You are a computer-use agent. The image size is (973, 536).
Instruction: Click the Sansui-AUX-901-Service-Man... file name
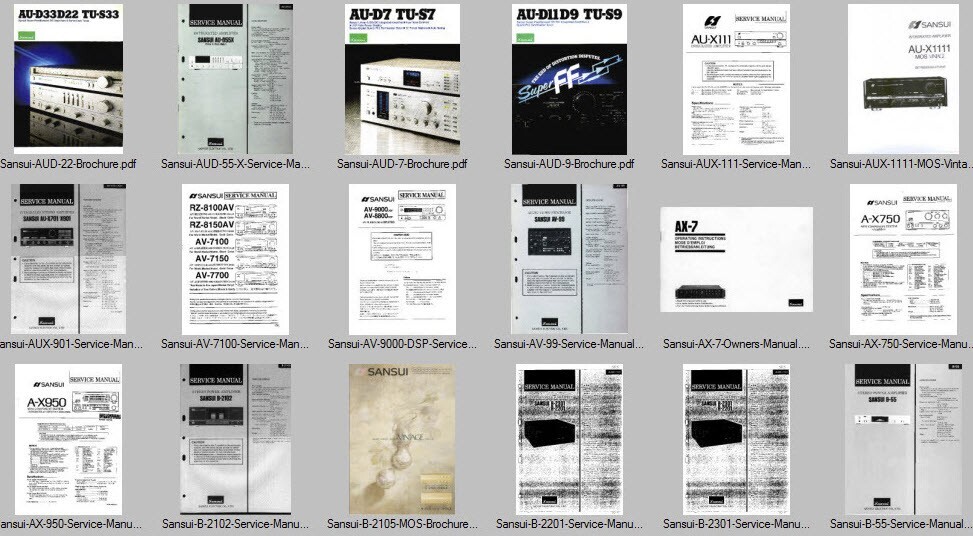coord(71,344)
